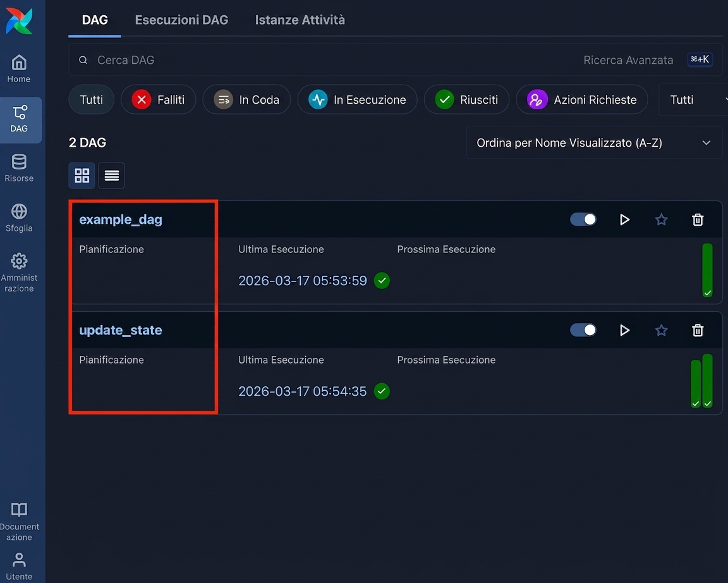
Task: Filter DAGs by Riusciti
Action: tap(466, 99)
